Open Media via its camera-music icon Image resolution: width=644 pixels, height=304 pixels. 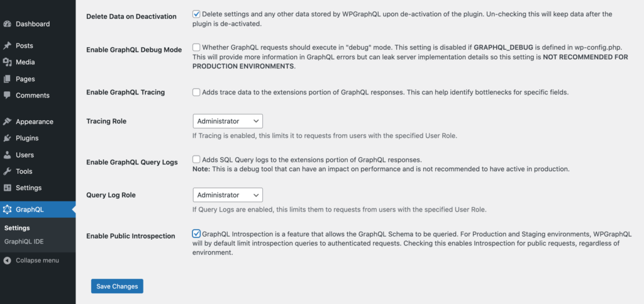click(x=6, y=62)
